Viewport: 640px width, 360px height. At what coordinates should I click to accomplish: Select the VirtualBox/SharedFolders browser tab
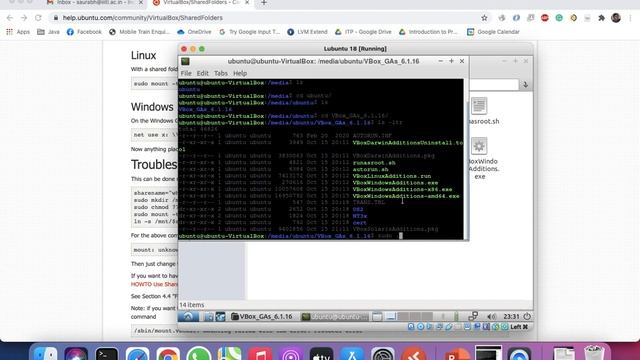pos(201,3)
